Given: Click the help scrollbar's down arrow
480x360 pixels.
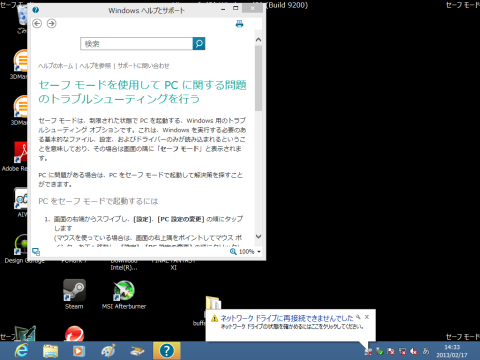Looking at the screenshot, I should [x=258, y=236].
